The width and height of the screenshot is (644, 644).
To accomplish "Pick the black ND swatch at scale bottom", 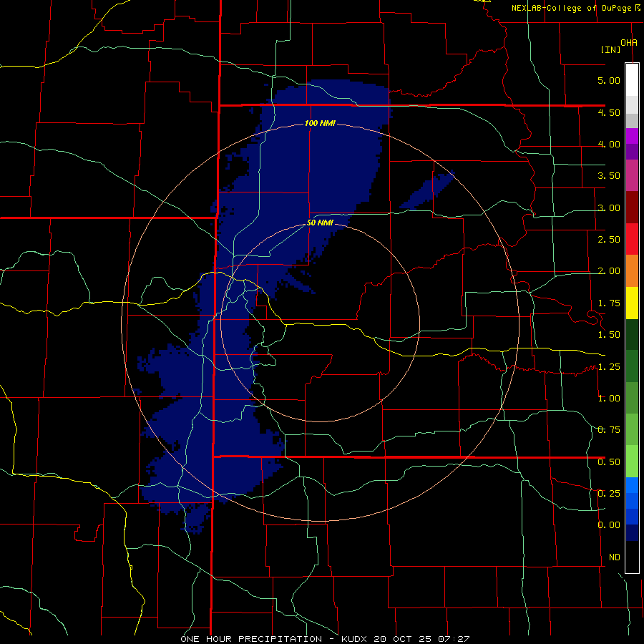I will (x=632, y=557).
